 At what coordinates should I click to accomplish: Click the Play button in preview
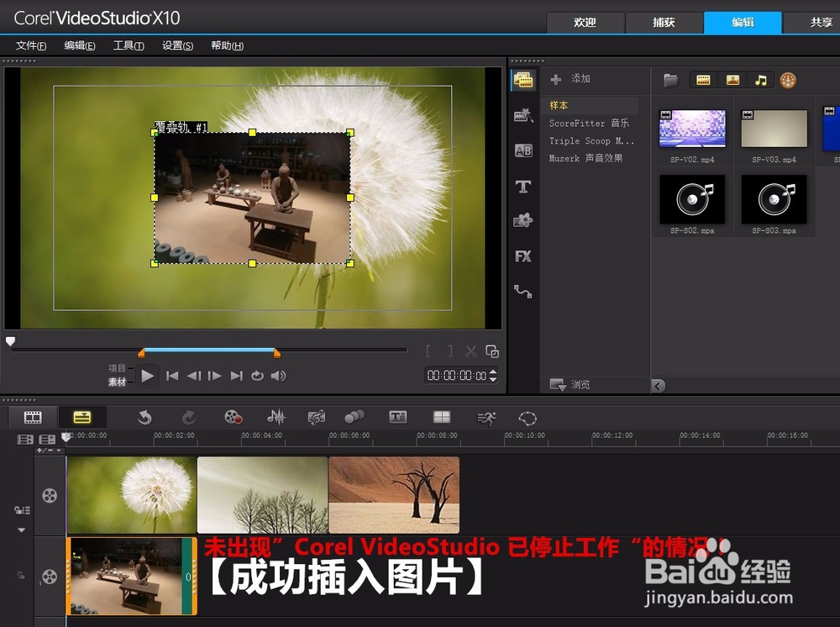tap(147, 376)
